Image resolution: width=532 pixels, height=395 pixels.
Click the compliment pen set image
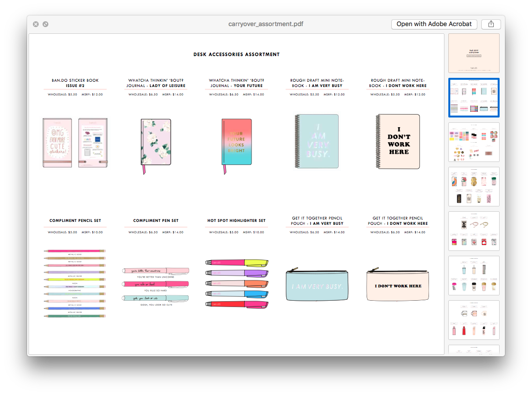pyautogui.click(x=156, y=287)
